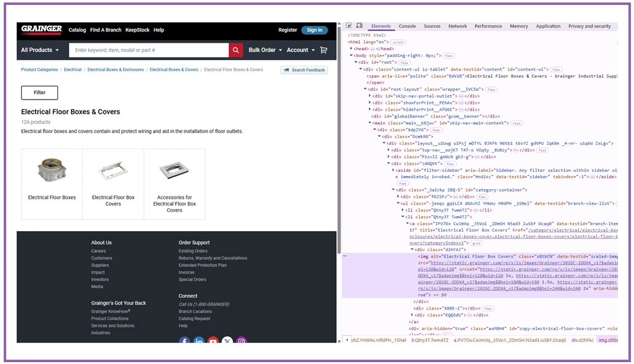Open Grainger's Facebook page icon
Viewport: 634px width, 364px height.
[x=184, y=341]
